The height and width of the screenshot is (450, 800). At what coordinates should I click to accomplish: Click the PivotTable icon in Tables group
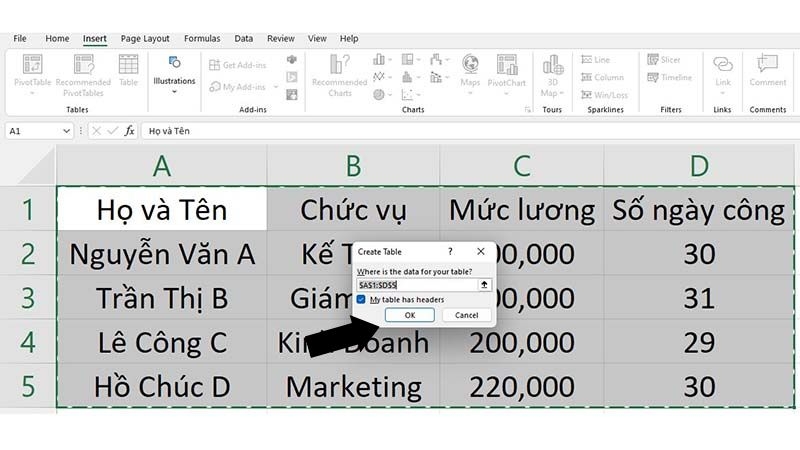click(32, 65)
